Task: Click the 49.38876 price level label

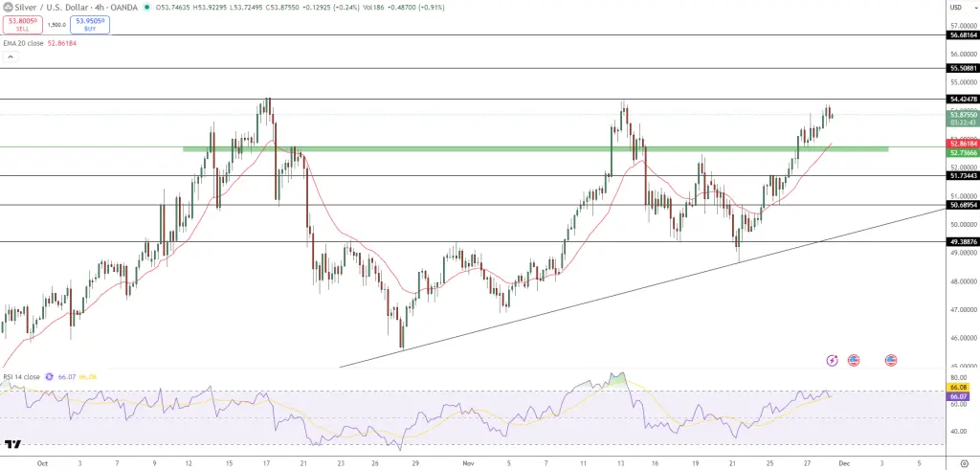Action: (x=963, y=242)
